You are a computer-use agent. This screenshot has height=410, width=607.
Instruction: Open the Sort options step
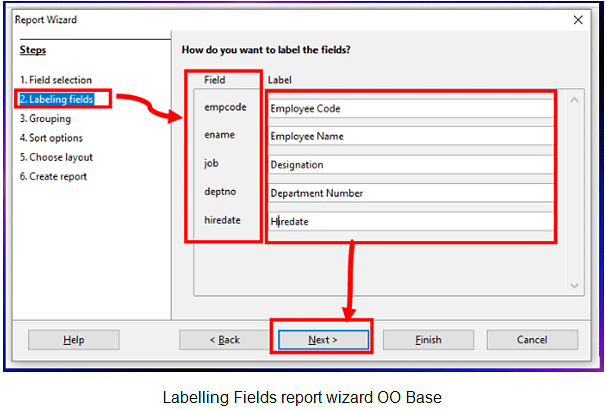[x=51, y=138]
